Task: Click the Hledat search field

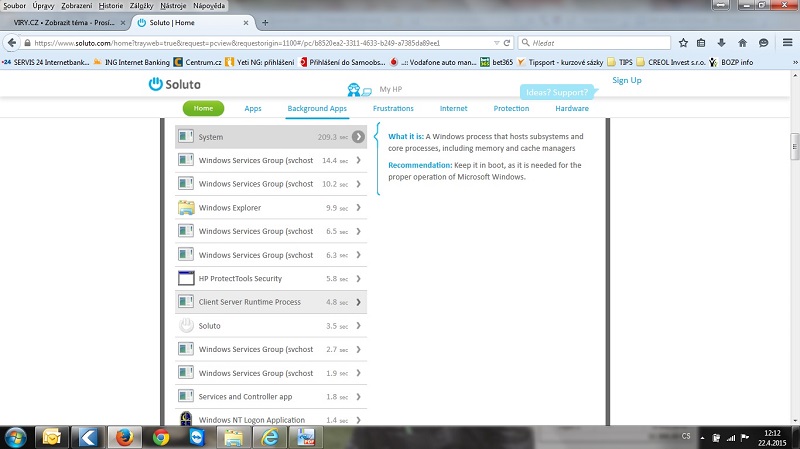Action: 594,43
